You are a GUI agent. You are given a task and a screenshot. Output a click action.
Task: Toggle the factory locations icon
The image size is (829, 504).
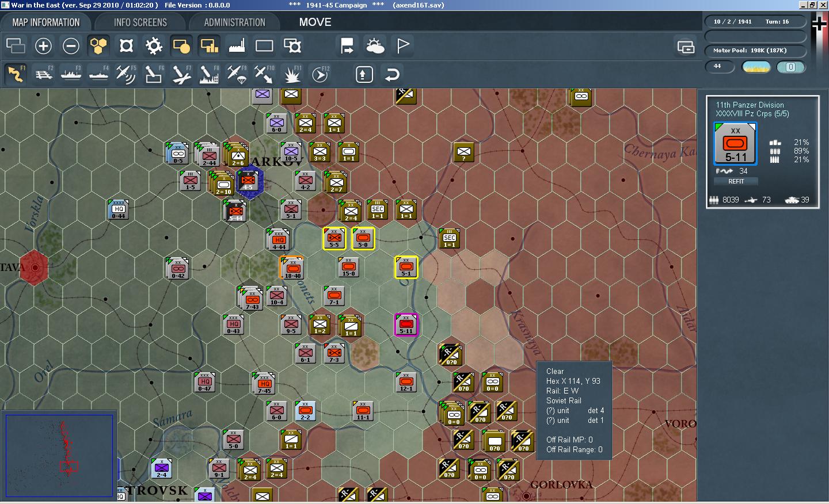point(237,45)
